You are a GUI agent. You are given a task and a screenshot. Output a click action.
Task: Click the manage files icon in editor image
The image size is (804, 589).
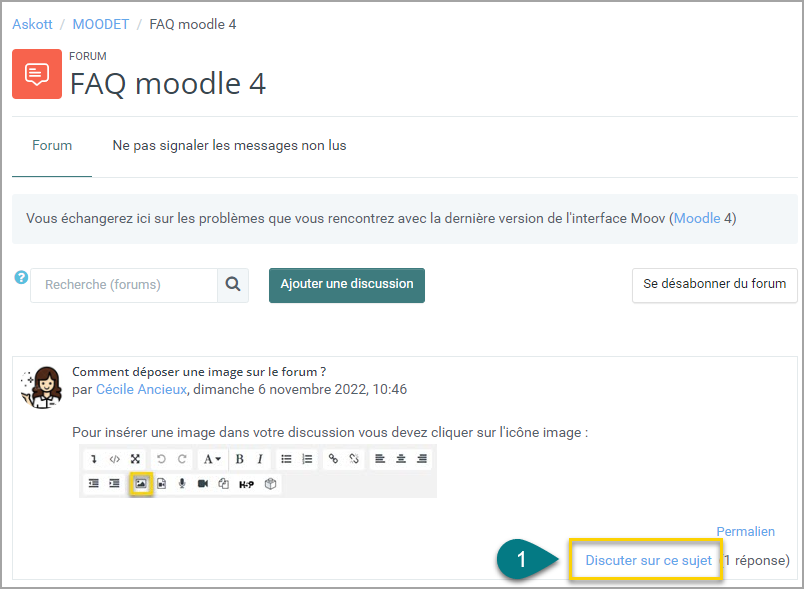(x=224, y=483)
